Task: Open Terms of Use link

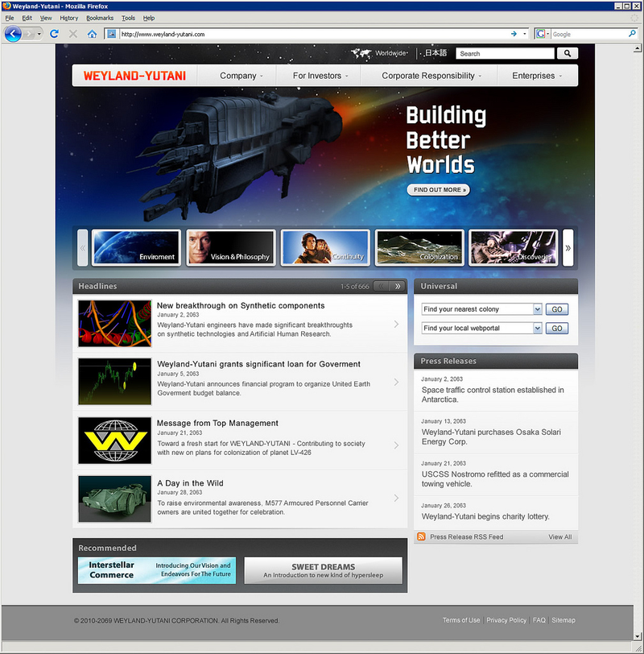Action: point(461,620)
